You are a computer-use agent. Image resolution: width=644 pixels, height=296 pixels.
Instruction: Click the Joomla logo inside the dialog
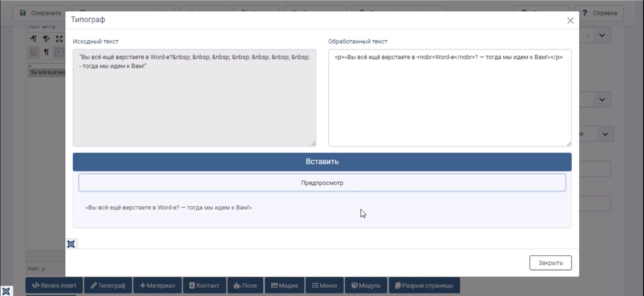(x=71, y=244)
